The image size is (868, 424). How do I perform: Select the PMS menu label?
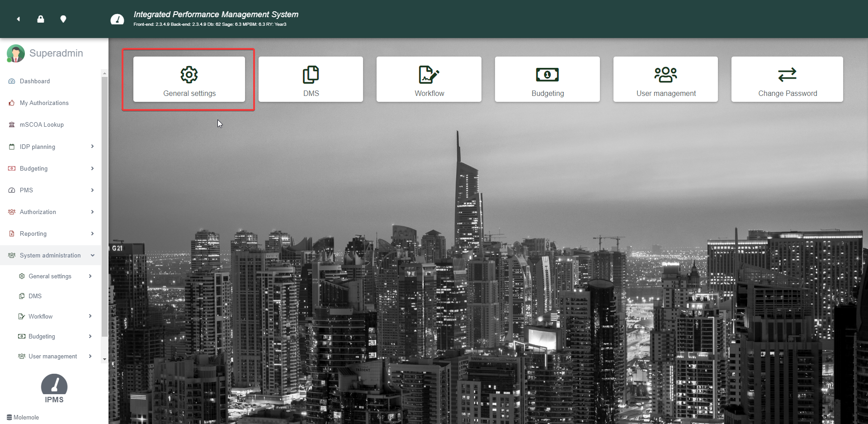click(x=26, y=191)
